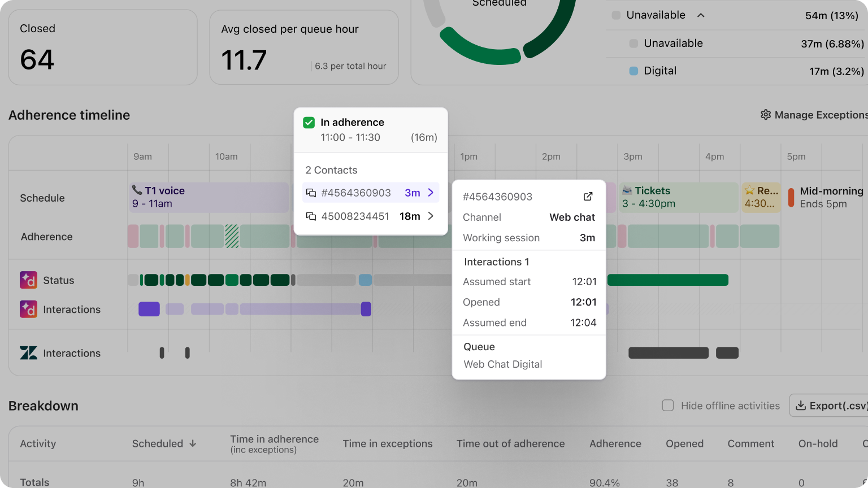Click the purple Interactions row app icon
Screen dimensions: 868x488
click(28, 309)
